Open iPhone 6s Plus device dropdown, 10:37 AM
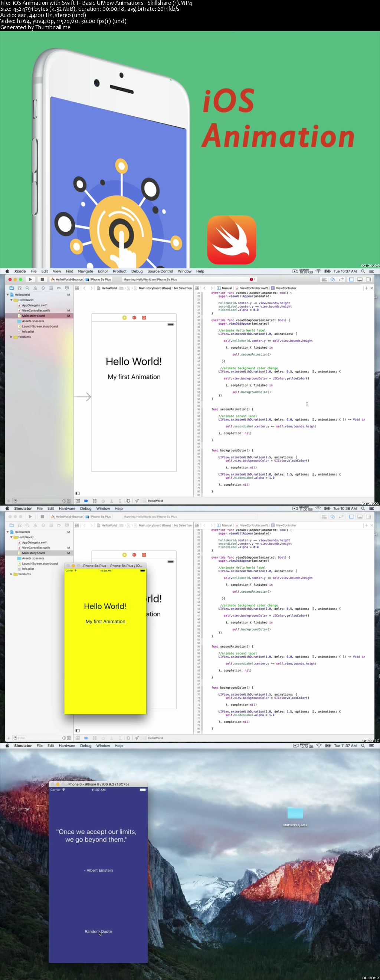Image resolution: width=380 pixels, height=980 pixels. pos(98,279)
